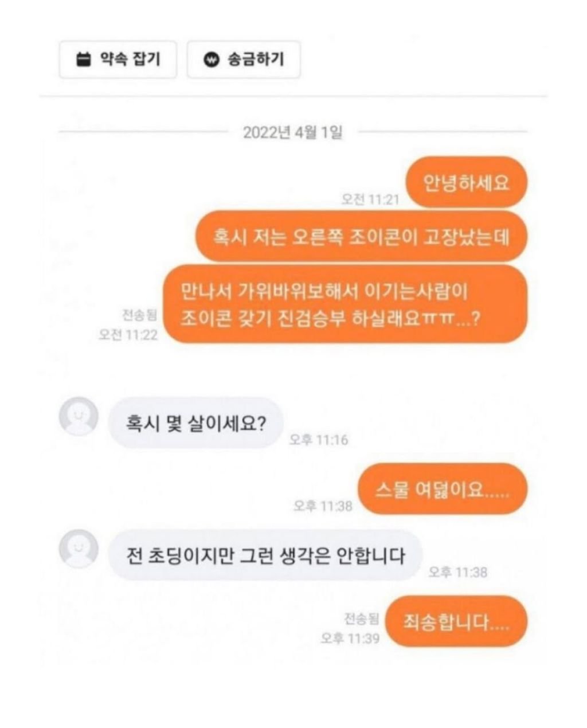This screenshot has height=728, width=587.
Task: Tap the 송금하기 button label
Action: [256, 59]
